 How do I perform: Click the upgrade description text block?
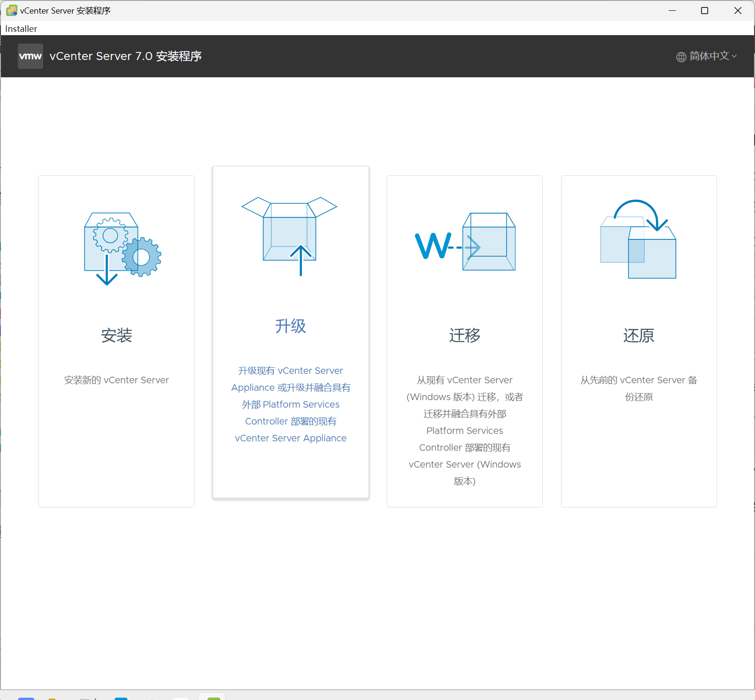pyautogui.click(x=291, y=404)
